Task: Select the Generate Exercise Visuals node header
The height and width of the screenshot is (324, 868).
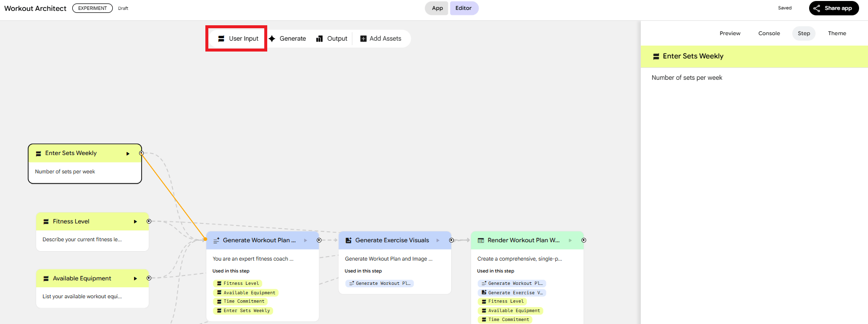Action: pos(395,240)
